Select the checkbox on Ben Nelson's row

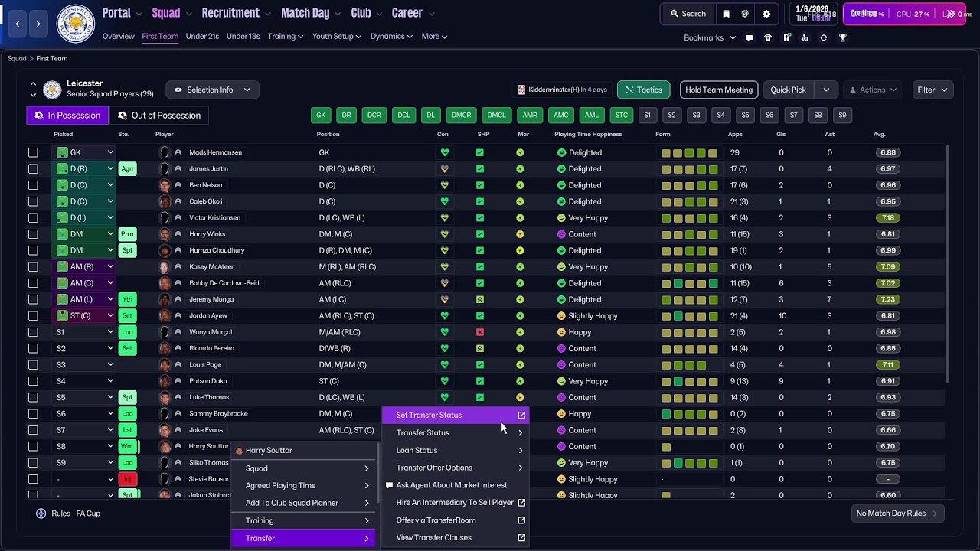pos(33,185)
